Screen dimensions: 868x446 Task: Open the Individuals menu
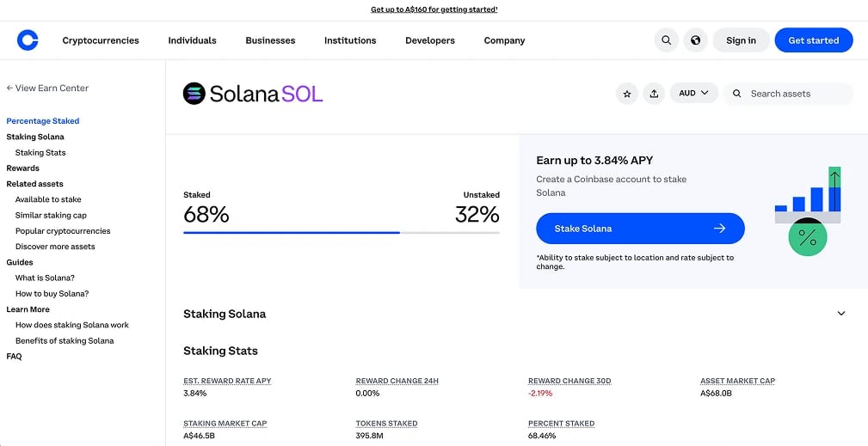point(192,40)
